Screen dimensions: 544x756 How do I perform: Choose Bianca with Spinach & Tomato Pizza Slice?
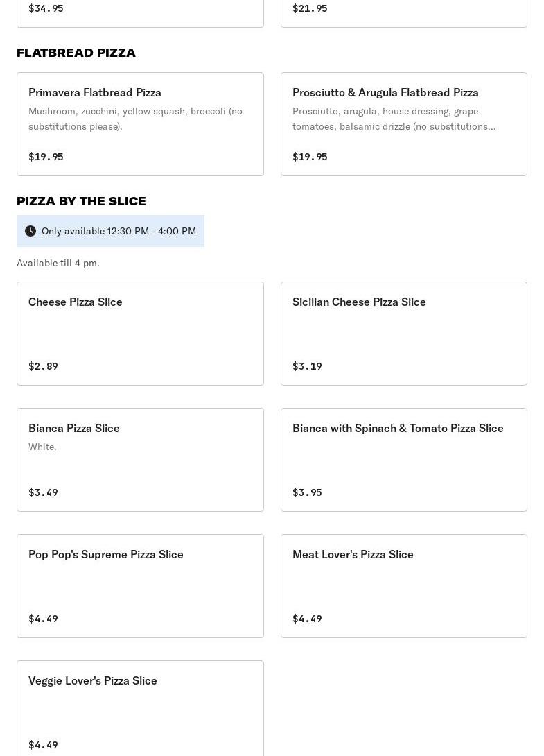403,459
